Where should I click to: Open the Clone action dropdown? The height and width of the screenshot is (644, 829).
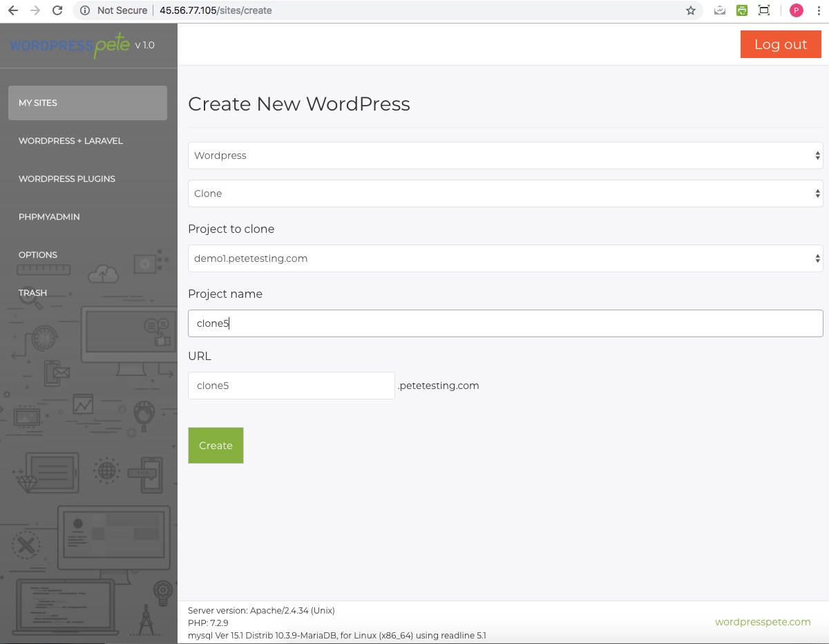point(505,193)
